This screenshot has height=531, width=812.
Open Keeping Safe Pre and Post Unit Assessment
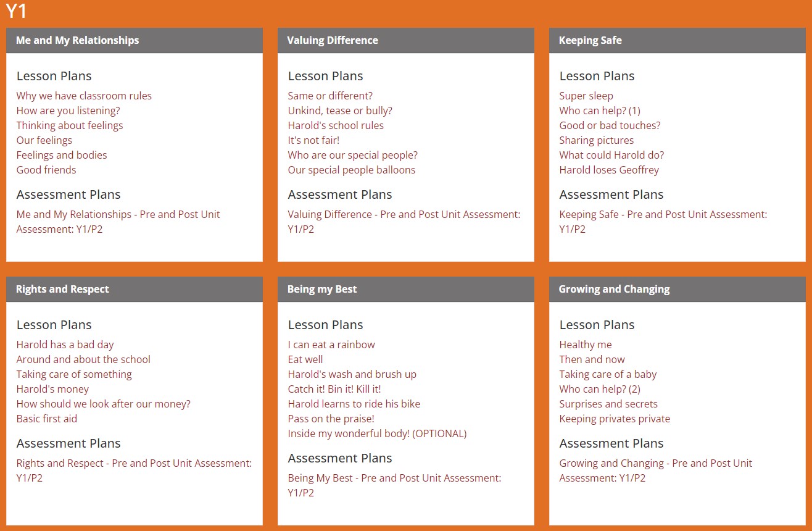tap(663, 222)
